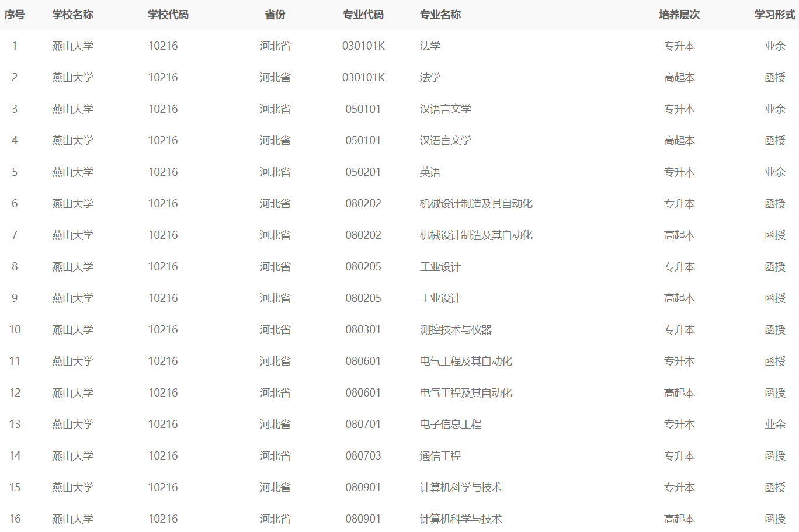Click major code 030101K in row 1
Image resolution: width=799 pixels, height=532 pixels.
363,46
